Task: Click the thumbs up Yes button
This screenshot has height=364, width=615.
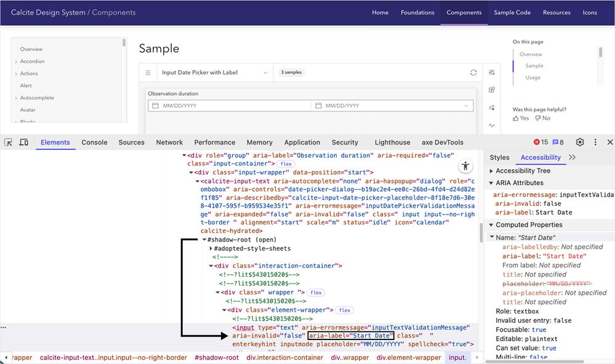Action: (520, 118)
